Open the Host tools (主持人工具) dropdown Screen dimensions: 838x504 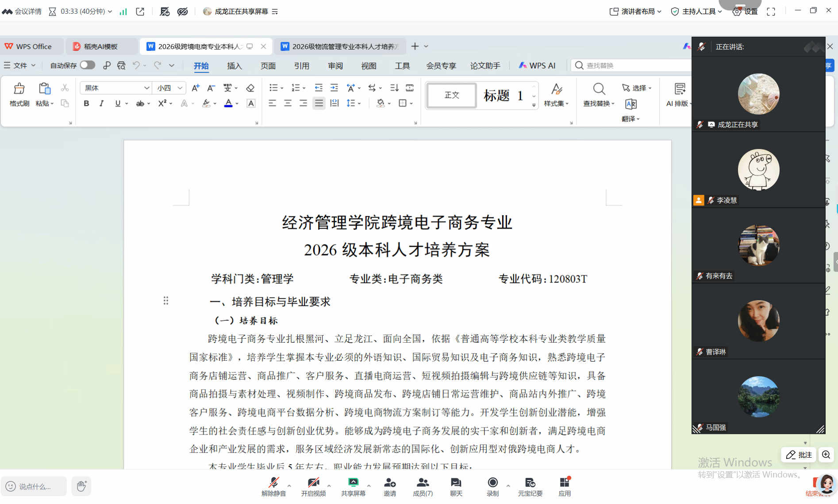(x=696, y=11)
